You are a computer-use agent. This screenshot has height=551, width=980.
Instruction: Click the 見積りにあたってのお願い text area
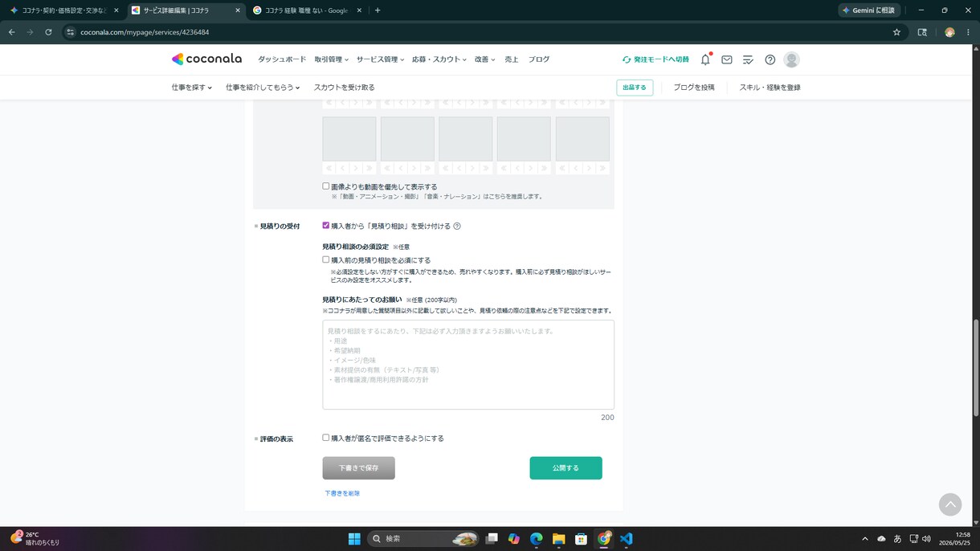point(468,365)
